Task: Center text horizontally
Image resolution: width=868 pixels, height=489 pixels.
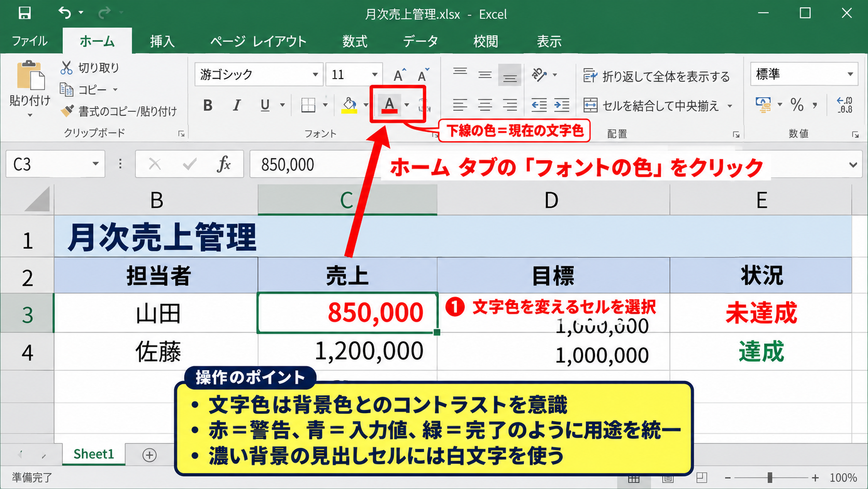Action: pyautogui.click(x=485, y=105)
